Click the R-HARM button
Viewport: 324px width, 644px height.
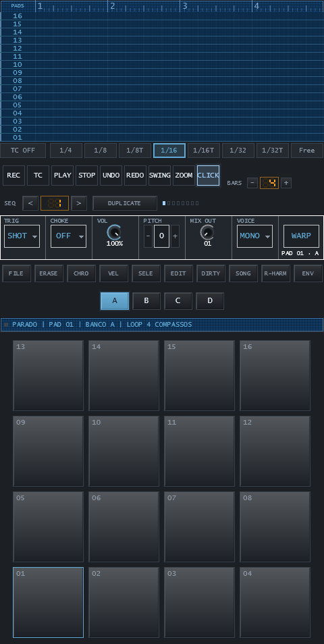276,273
